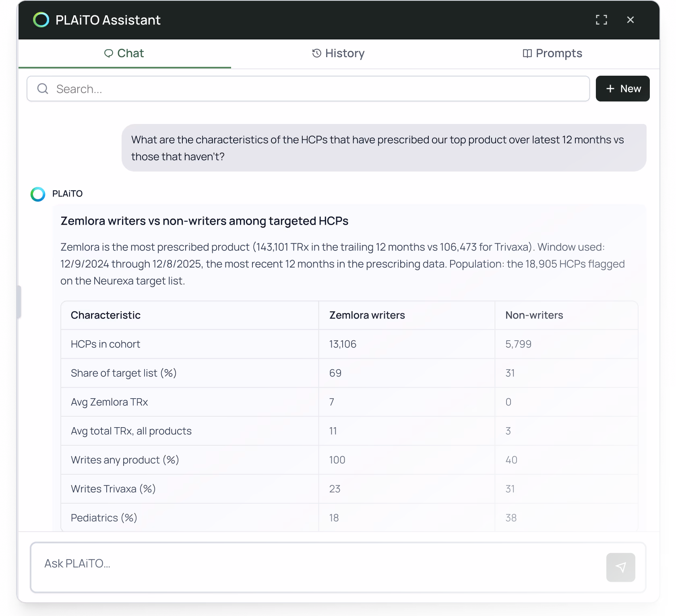Click the non-writers Avg Zemlora TRx value 0
Image resolution: width=678 pixels, height=616 pixels.
508,402
